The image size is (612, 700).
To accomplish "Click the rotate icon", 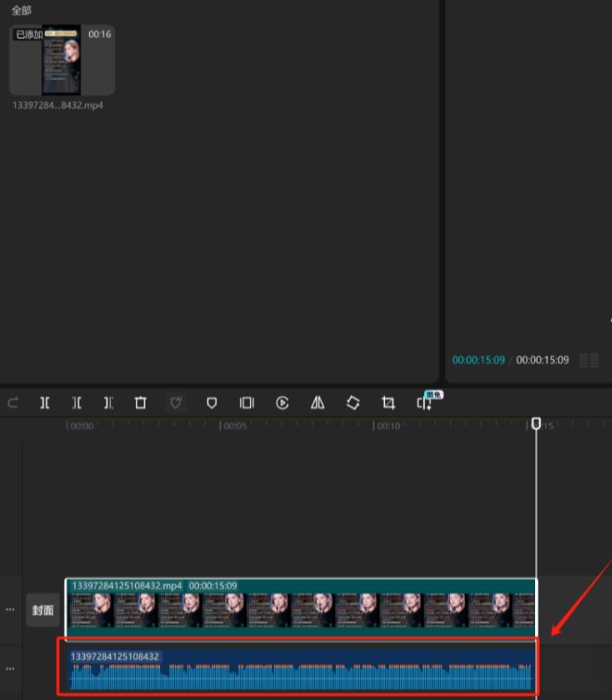I will pyautogui.click(x=353, y=403).
